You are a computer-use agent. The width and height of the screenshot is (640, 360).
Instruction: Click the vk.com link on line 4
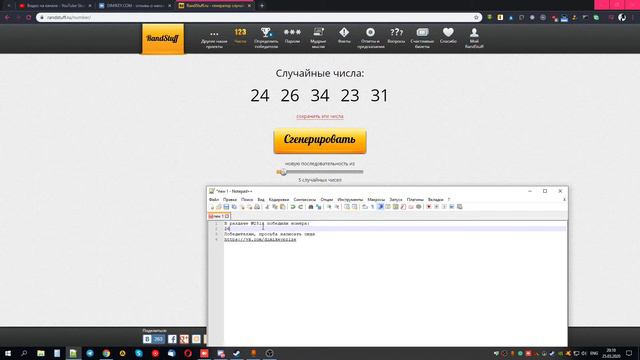pyautogui.click(x=260, y=240)
